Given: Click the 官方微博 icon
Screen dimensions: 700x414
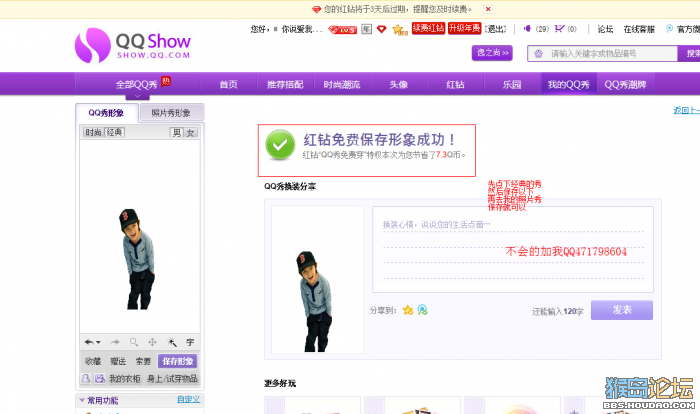Looking at the screenshot, I should tap(669, 29).
